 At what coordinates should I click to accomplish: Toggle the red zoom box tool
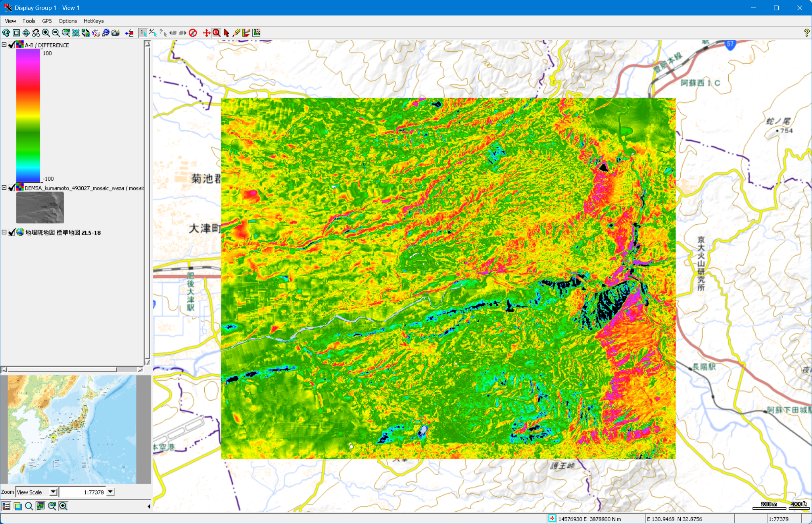point(217,33)
